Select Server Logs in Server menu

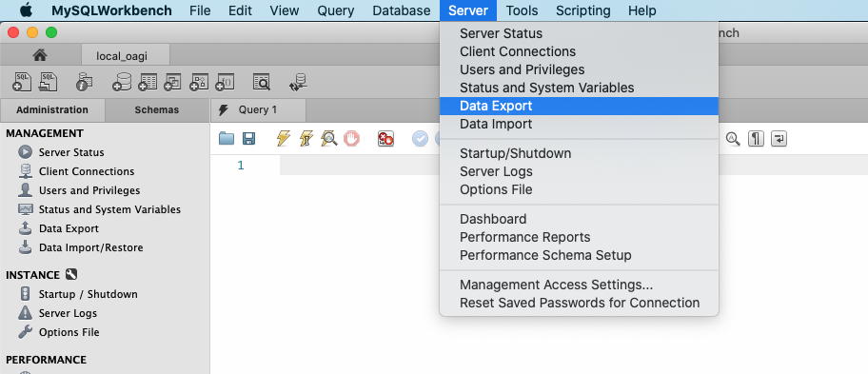pyautogui.click(x=579, y=171)
